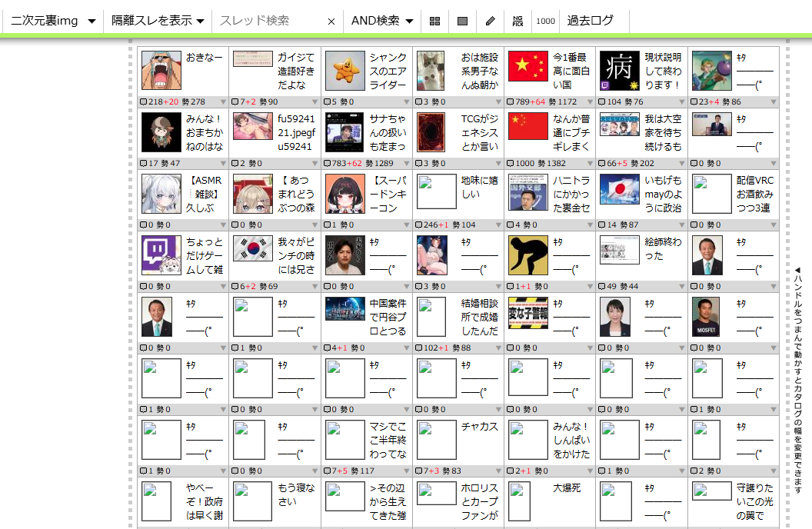The height and width of the screenshot is (529, 812).
Task: Click the 1000 icon in toolbar
Action: click(x=545, y=21)
